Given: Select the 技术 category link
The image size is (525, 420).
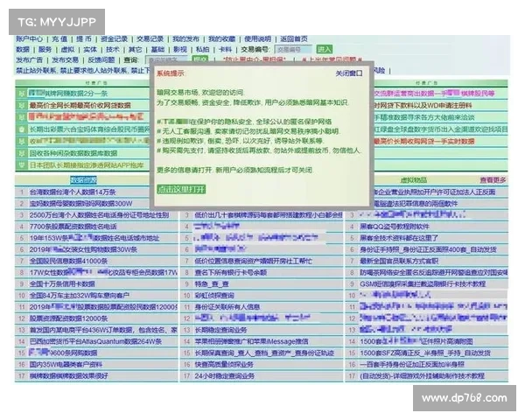Looking at the screenshot, I should coord(113,50).
